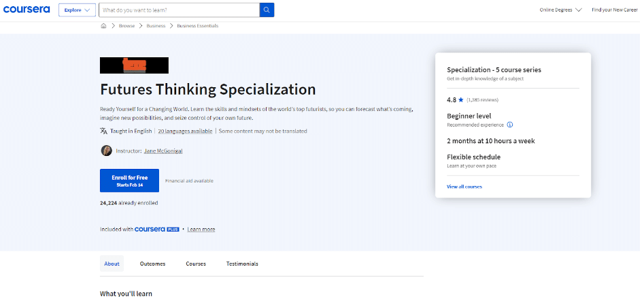Click '24,224 already enrolled' text
The width and height of the screenshot is (644, 301).
129,203
